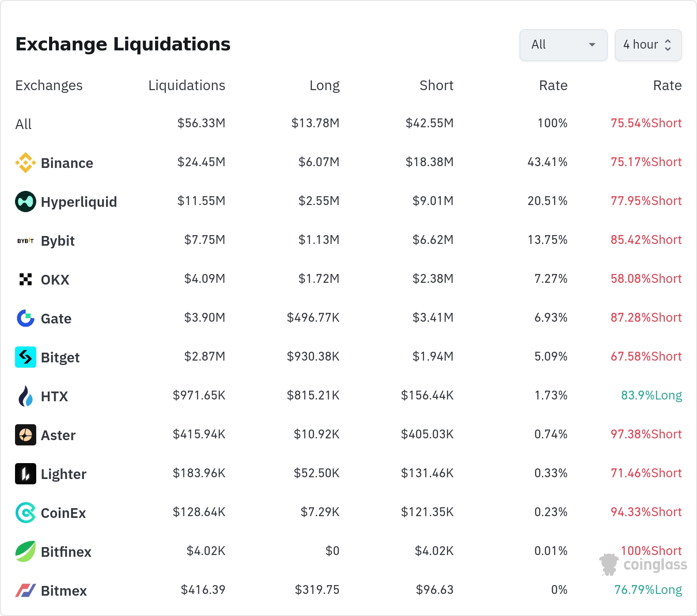Image resolution: width=697 pixels, height=616 pixels.
Task: Click the OKX logo icon
Action: pyautogui.click(x=26, y=279)
